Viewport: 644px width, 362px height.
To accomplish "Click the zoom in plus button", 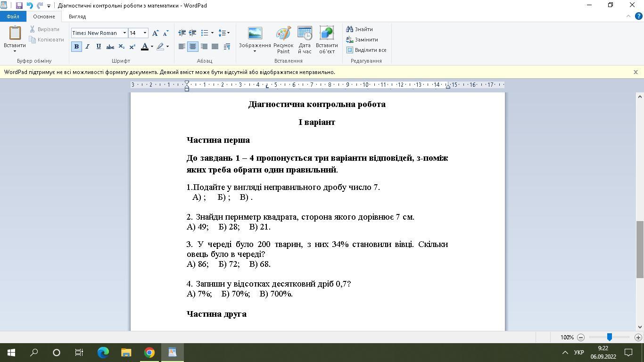I will coord(638,337).
